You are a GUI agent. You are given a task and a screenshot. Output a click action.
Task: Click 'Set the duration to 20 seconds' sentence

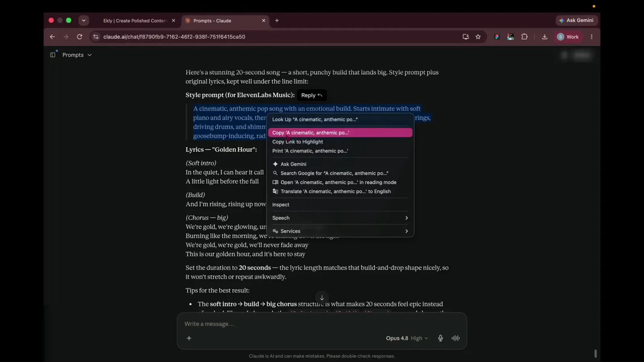[317, 272]
